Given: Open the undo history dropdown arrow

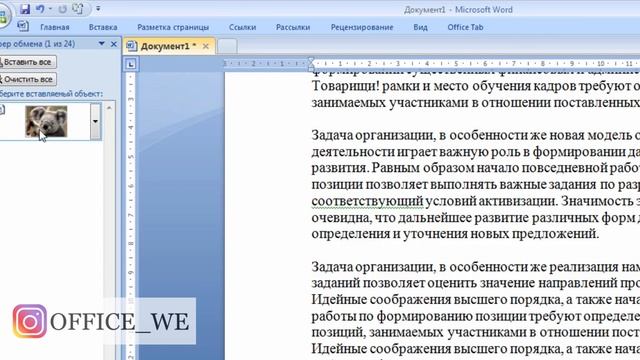Looking at the screenshot, I should tap(50, 9).
